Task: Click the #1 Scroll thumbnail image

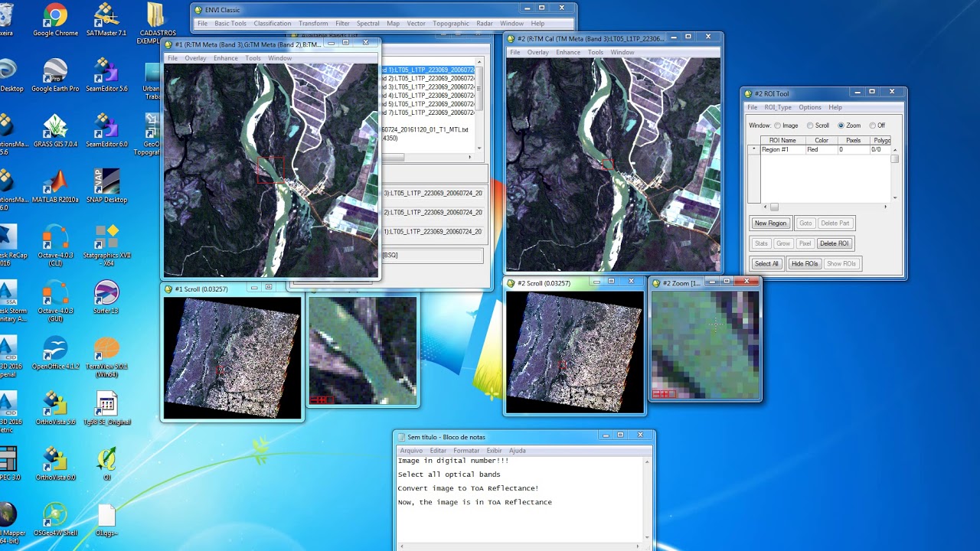Action: pyautogui.click(x=232, y=357)
